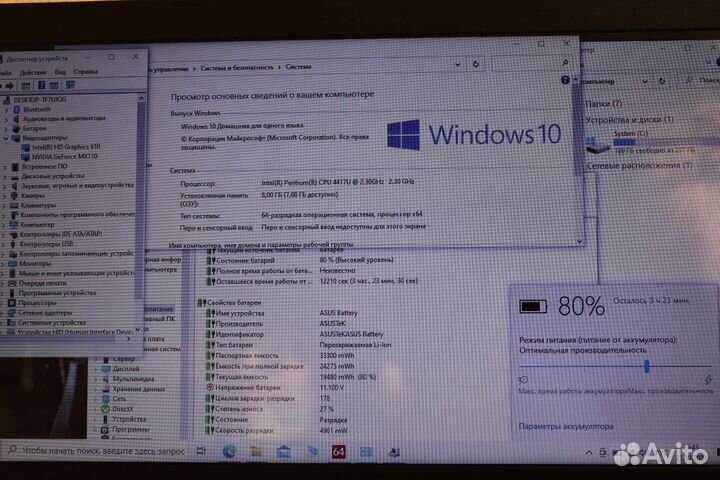Adjust the power mode performance slider
The height and width of the screenshot is (480, 720).
coord(647,366)
